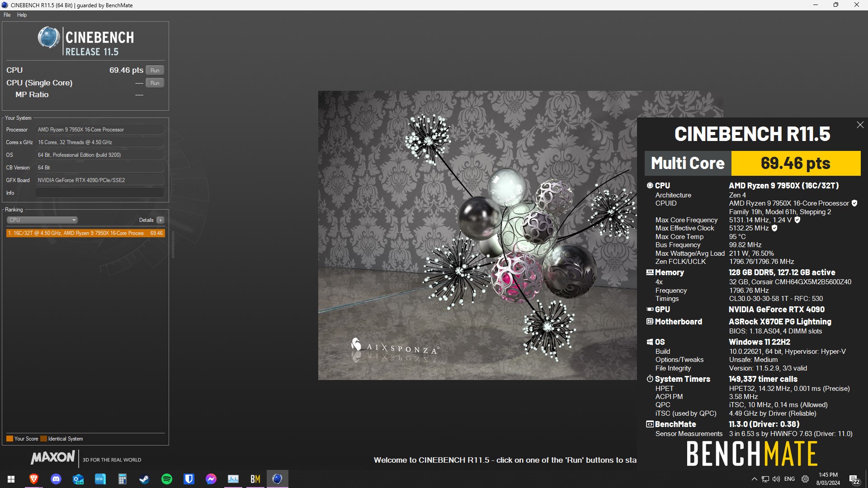Open the volume control tray icon
Image resolution: width=868 pixels, height=488 pixels.
click(776, 479)
